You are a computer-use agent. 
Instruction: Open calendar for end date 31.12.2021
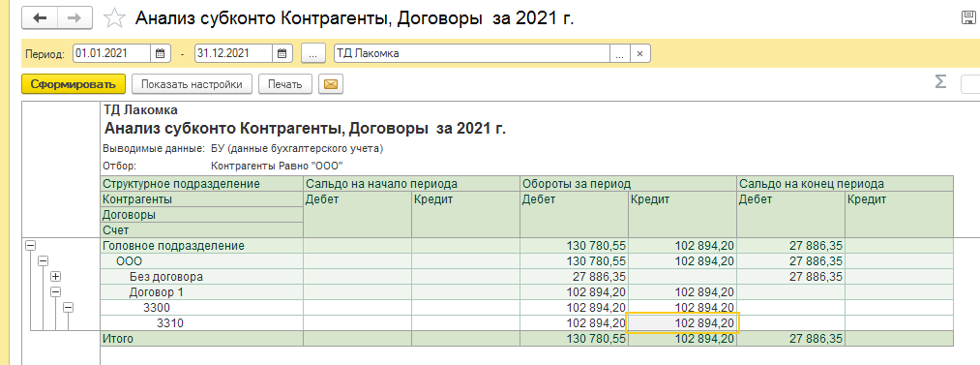[282, 54]
